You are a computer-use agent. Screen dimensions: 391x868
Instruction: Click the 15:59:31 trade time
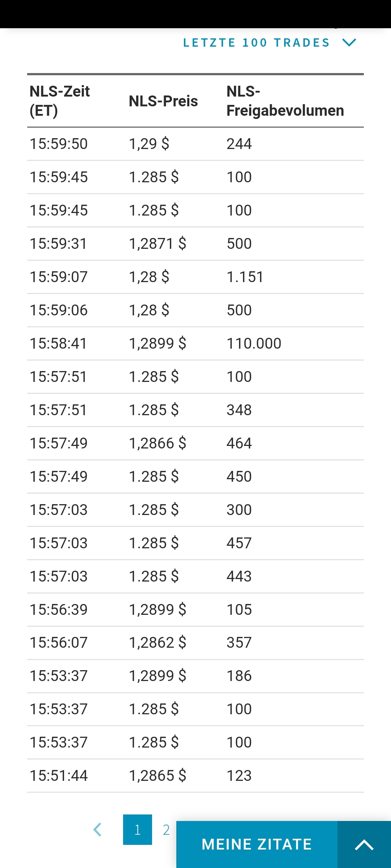(58, 244)
